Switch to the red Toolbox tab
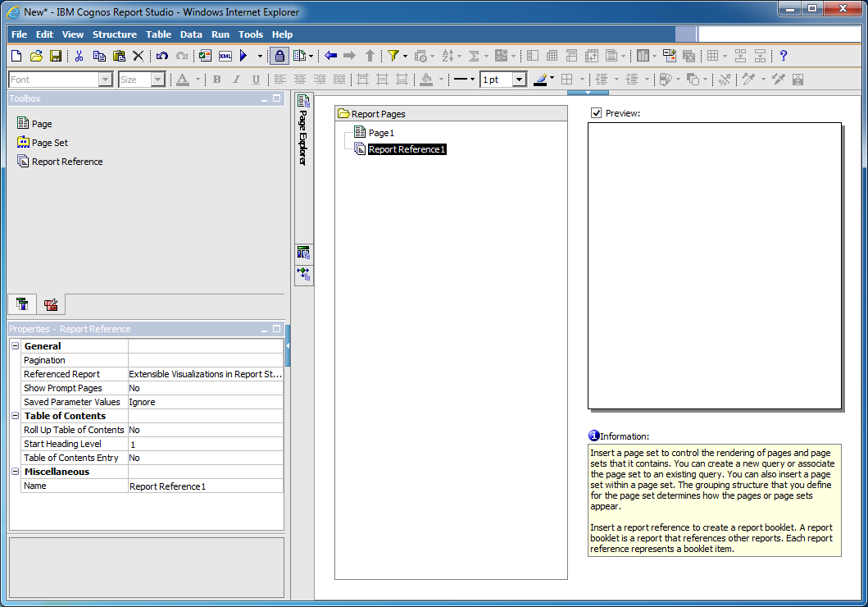 click(51, 304)
